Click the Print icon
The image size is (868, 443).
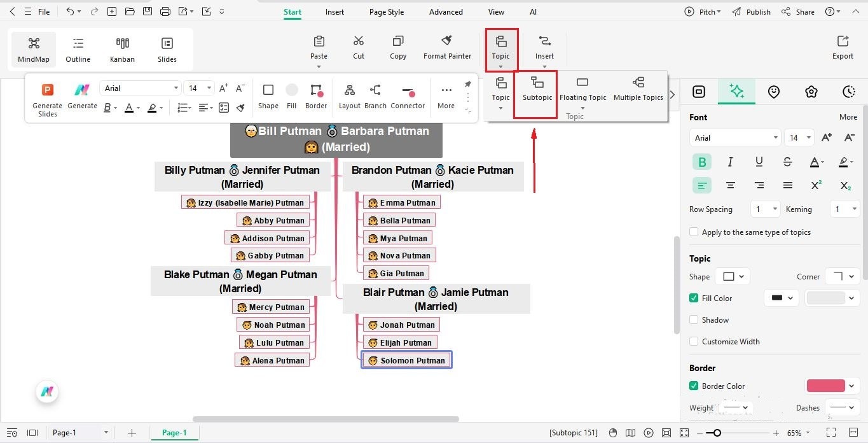pyautogui.click(x=165, y=11)
